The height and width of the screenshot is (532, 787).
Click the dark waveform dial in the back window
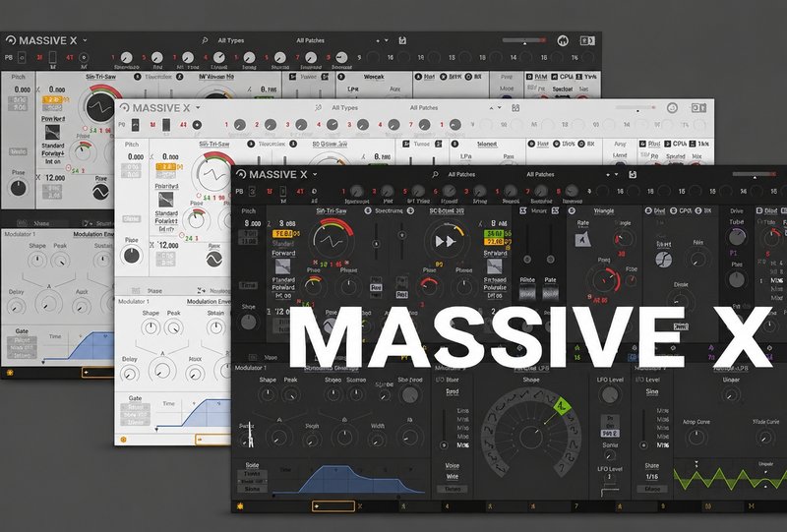coord(100,107)
